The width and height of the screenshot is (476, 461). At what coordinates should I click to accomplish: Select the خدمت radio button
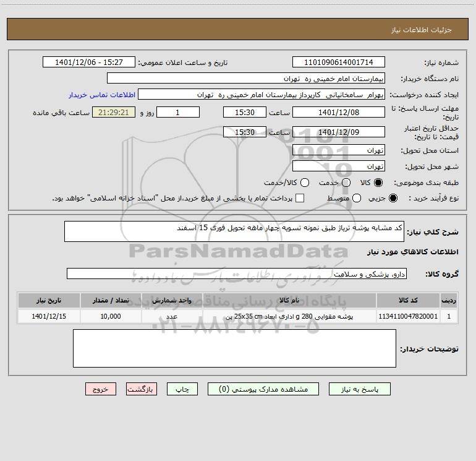(x=346, y=183)
